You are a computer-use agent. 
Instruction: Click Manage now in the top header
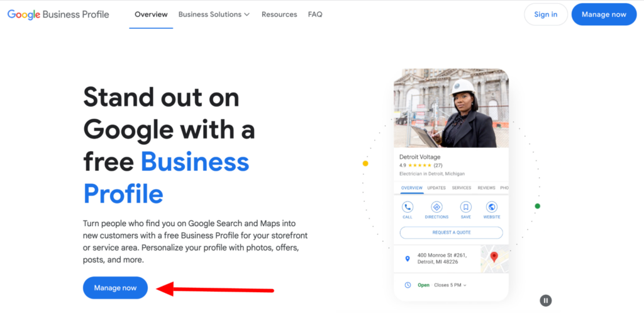point(604,14)
